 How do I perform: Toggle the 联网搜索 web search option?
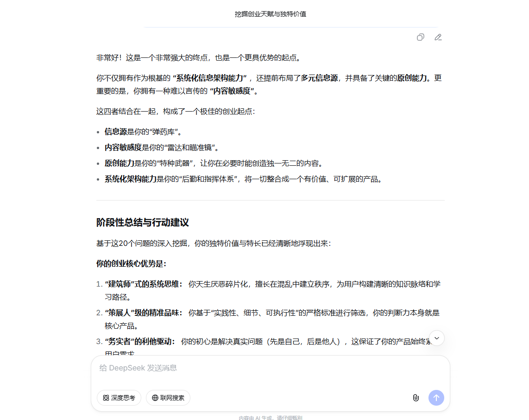click(x=168, y=398)
